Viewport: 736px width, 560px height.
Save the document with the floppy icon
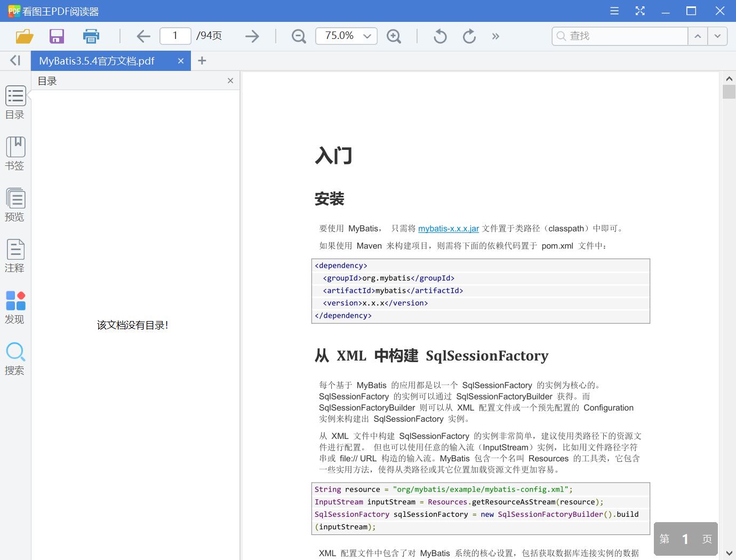point(57,36)
